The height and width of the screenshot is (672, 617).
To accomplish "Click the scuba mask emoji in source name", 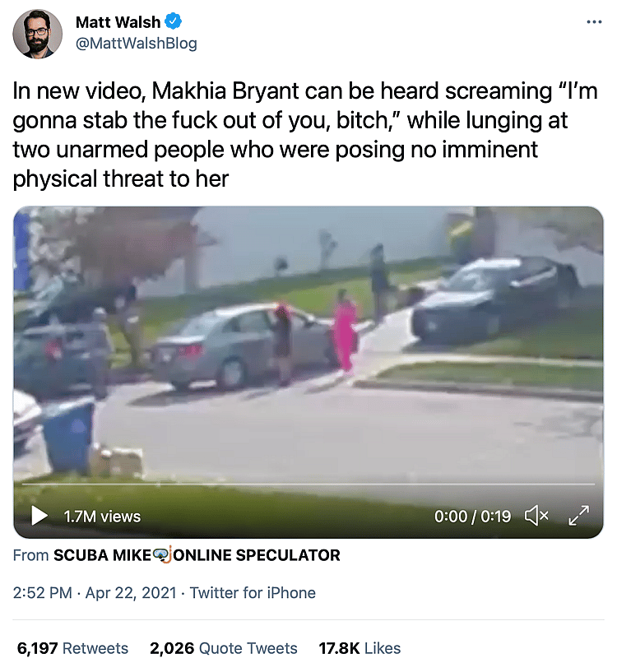I will point(162,554).
